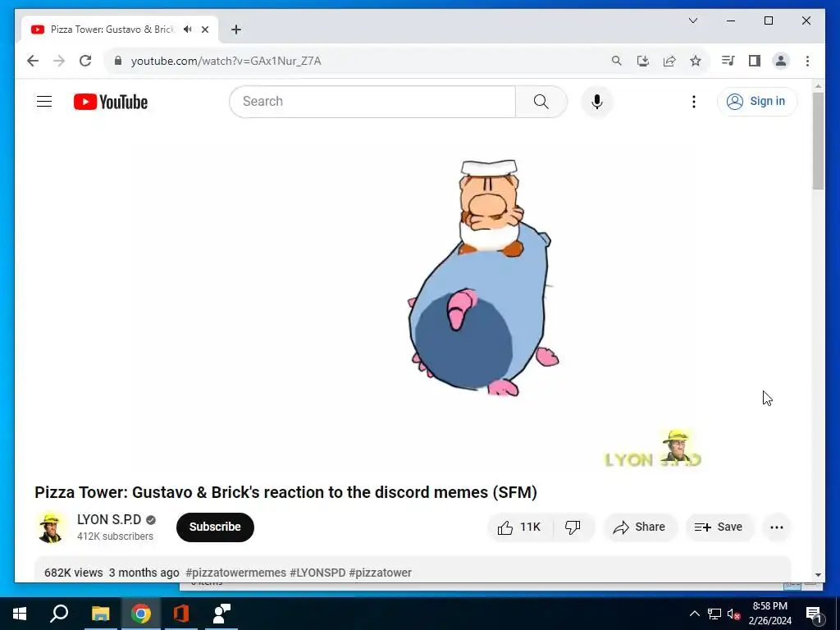Open the LYON S.P.D channel avatar
The image size is (840, 630).
[51, 527]
